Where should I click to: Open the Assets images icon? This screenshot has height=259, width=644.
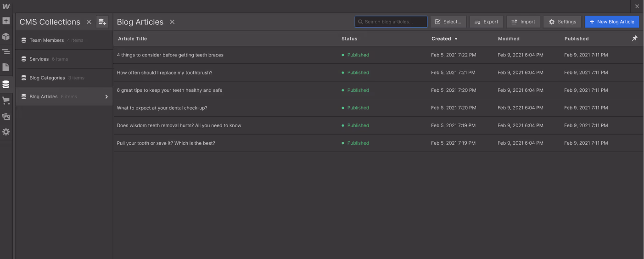click(6, 117)
